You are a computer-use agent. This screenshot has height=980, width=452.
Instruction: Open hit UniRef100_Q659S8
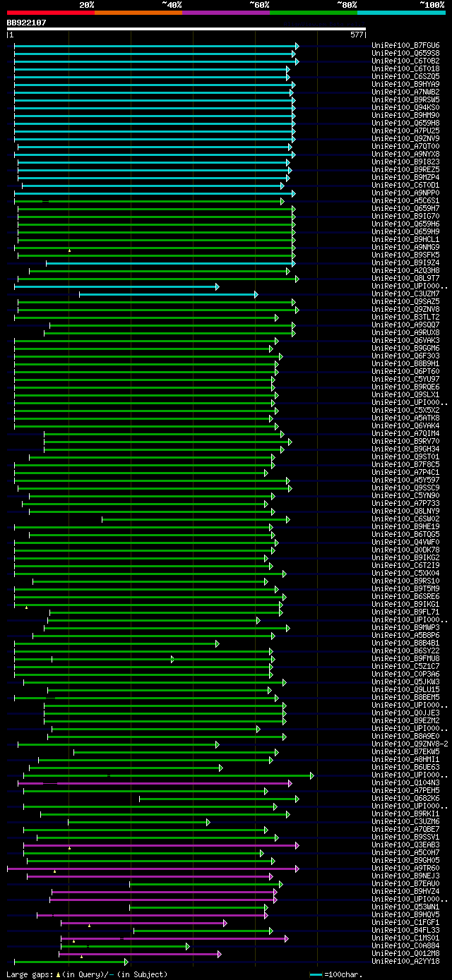coord(405,54)
